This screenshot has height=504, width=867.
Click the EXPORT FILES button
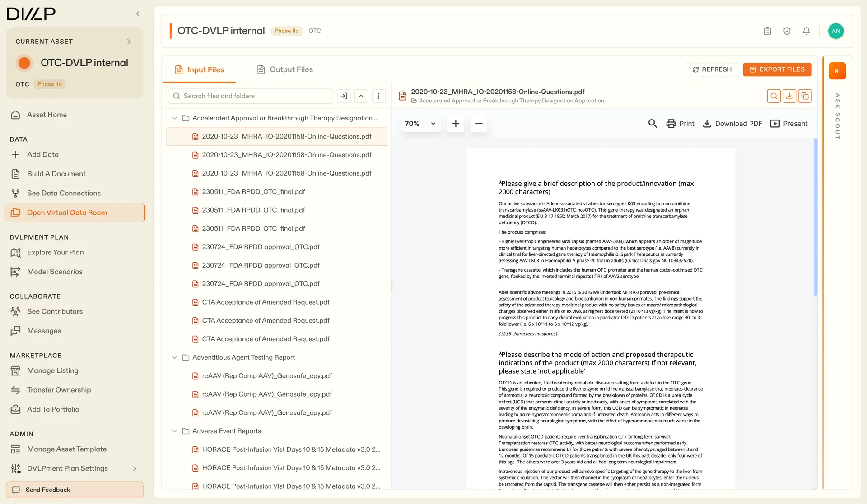coord(777,69)
